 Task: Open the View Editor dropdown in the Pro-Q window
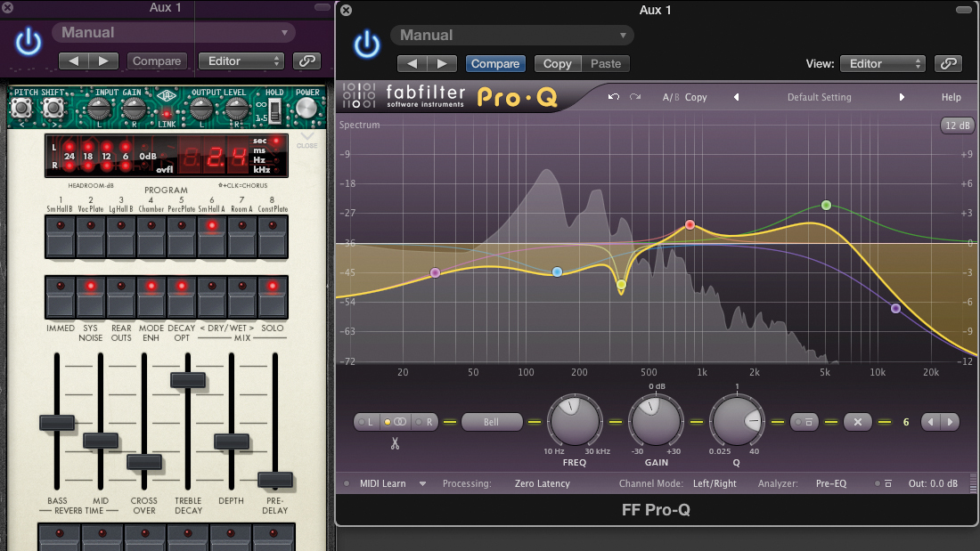click(883, 63)
